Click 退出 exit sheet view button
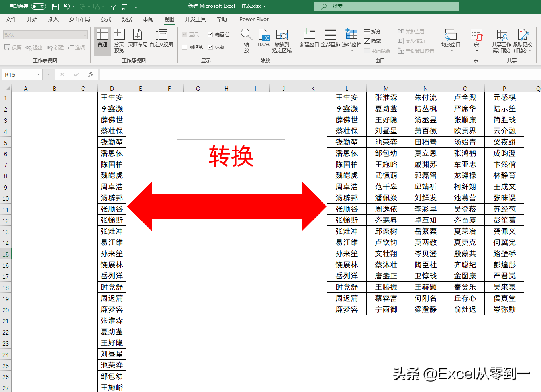This screenshot has height=392, width=541. 34,47
